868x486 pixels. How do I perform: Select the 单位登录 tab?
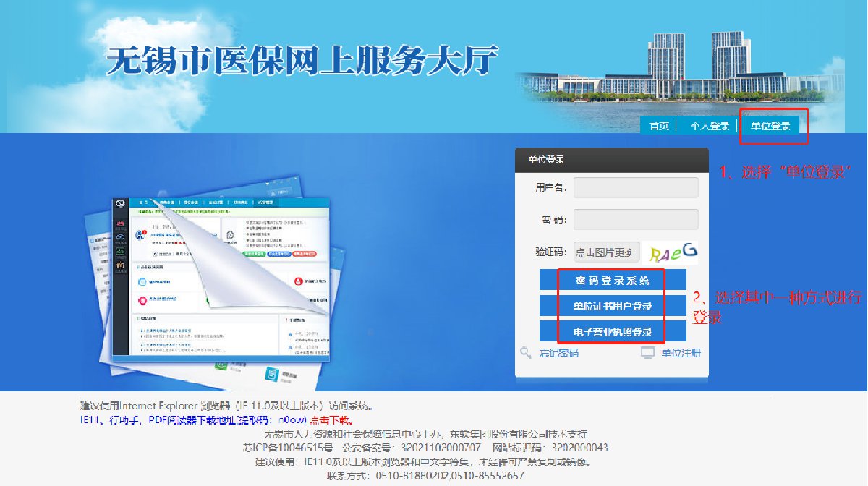point(770,126)
